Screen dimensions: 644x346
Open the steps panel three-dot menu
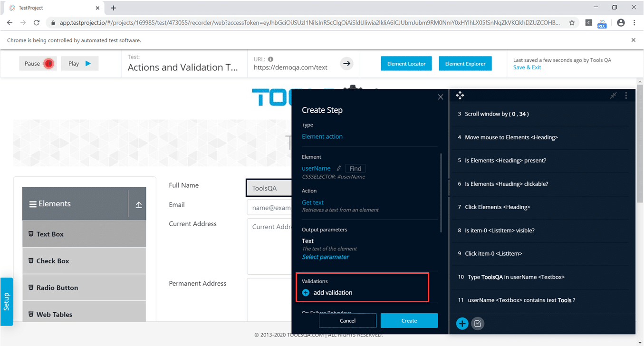click(x=626, y=96)
